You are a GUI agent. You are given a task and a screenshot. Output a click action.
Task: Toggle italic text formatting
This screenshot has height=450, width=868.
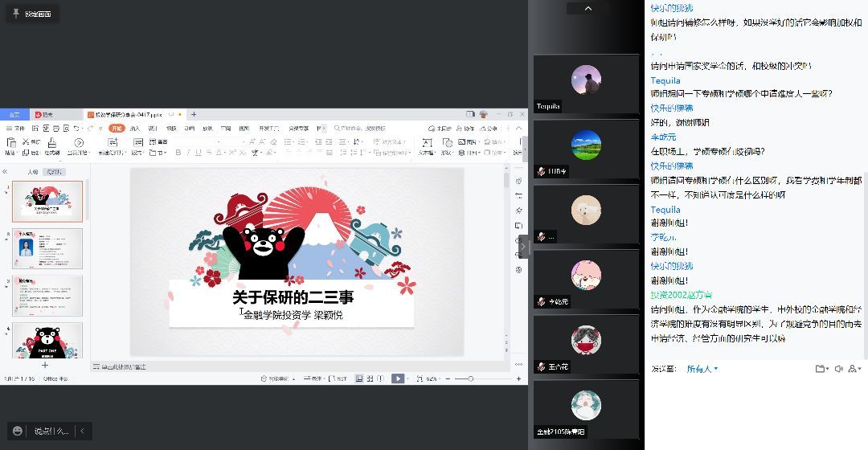(x=188, y=153)
